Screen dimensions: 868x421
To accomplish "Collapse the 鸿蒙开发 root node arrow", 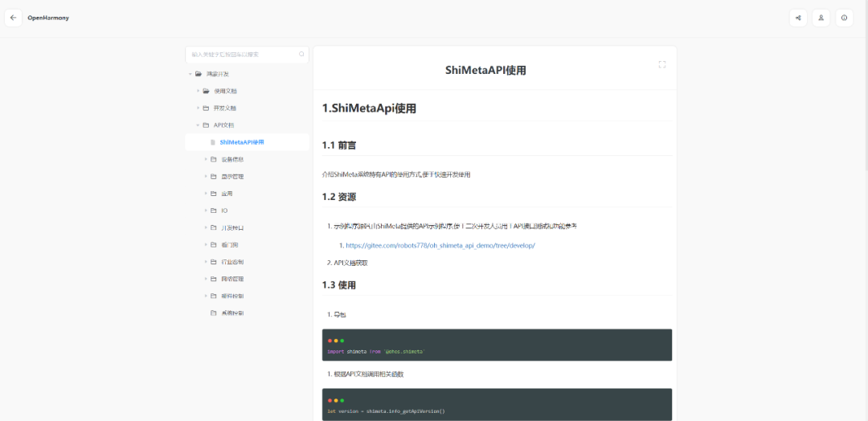I will [x=190, y=74].
